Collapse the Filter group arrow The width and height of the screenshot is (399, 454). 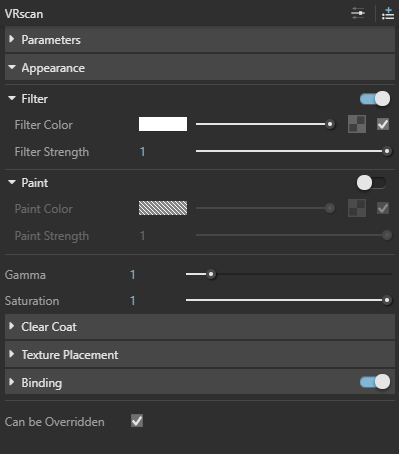tap(12, 98)
